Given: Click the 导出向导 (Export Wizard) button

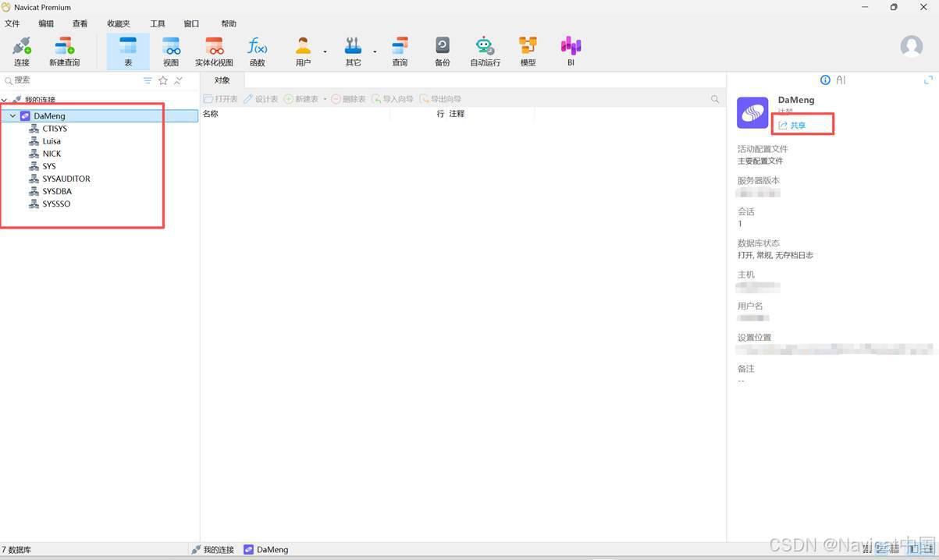Looking at the screenshot, I should pos(440,99).
